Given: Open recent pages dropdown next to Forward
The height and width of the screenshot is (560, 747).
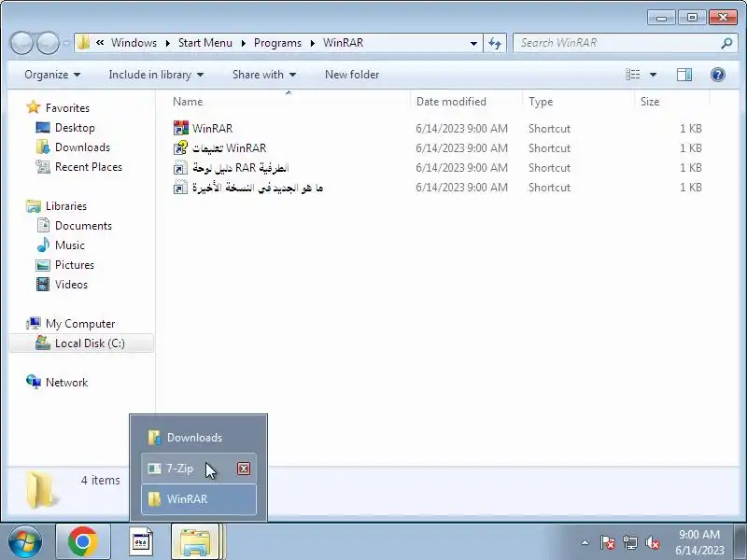Looking at the screenshot, I should click(66, 43).
